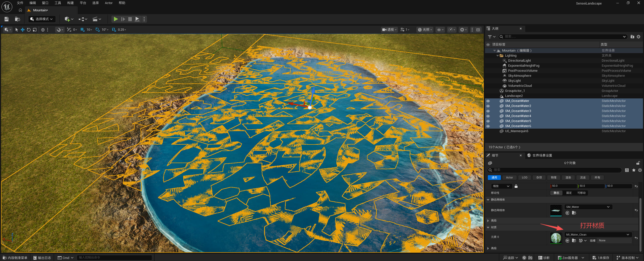Screen dimensions: 644x261
Task: Open the 透视 viewport perspective dropdown
Action: (389, 30)
